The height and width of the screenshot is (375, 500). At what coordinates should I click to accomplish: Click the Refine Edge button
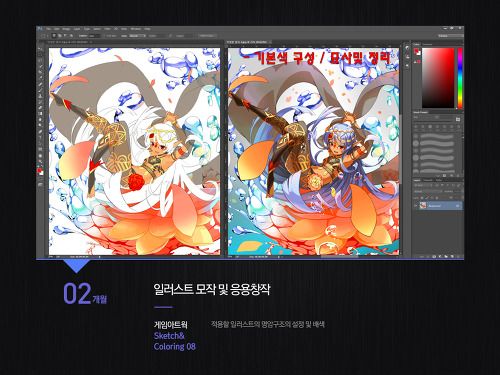tap(207, 35)
